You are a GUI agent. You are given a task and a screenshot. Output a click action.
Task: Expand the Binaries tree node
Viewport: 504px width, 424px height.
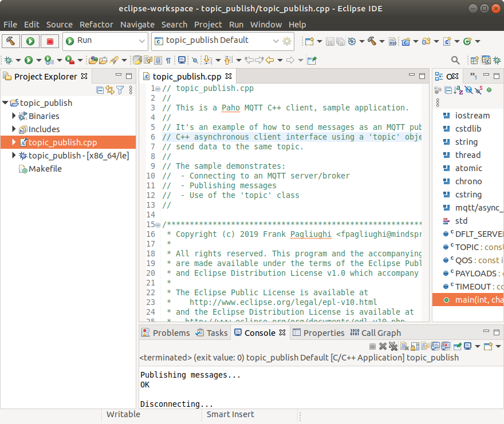point(14,116)
